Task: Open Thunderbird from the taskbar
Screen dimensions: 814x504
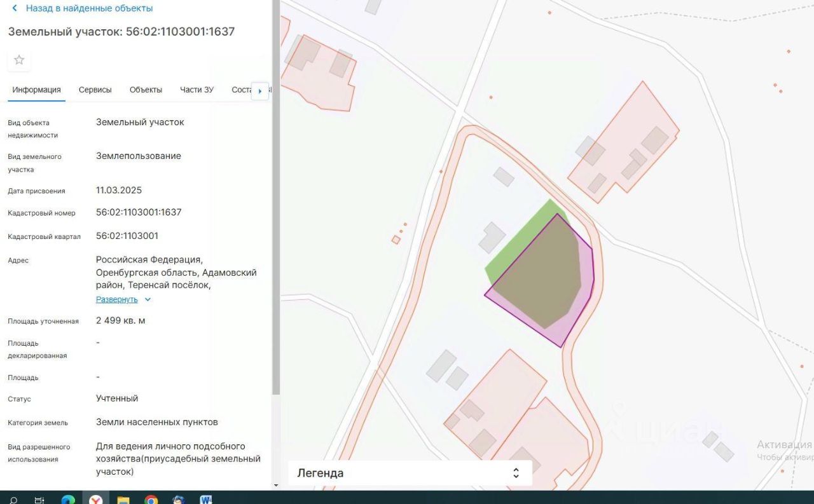Action: tap(179, 500)
